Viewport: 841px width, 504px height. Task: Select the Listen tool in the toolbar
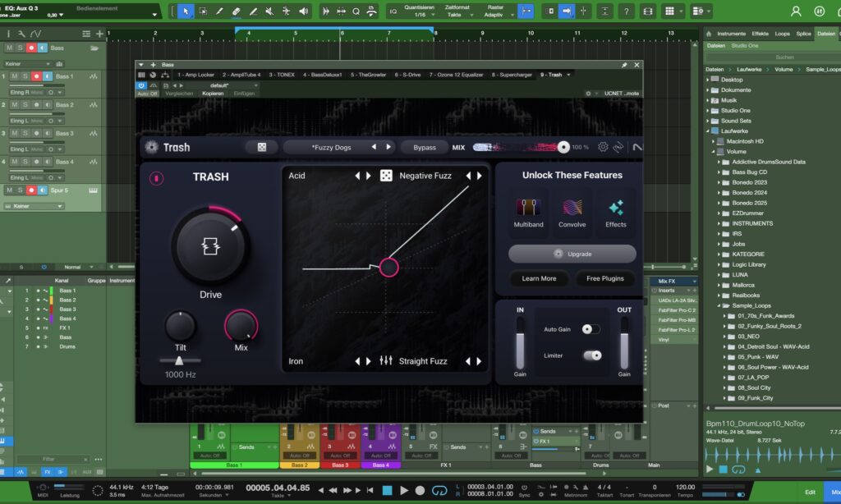[303, 11]
